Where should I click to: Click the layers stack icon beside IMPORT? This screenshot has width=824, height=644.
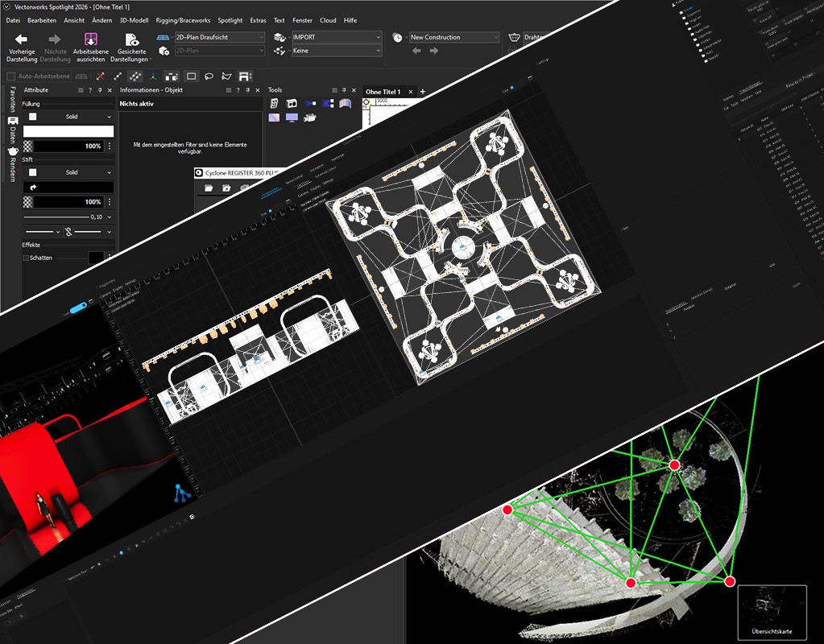279,37
